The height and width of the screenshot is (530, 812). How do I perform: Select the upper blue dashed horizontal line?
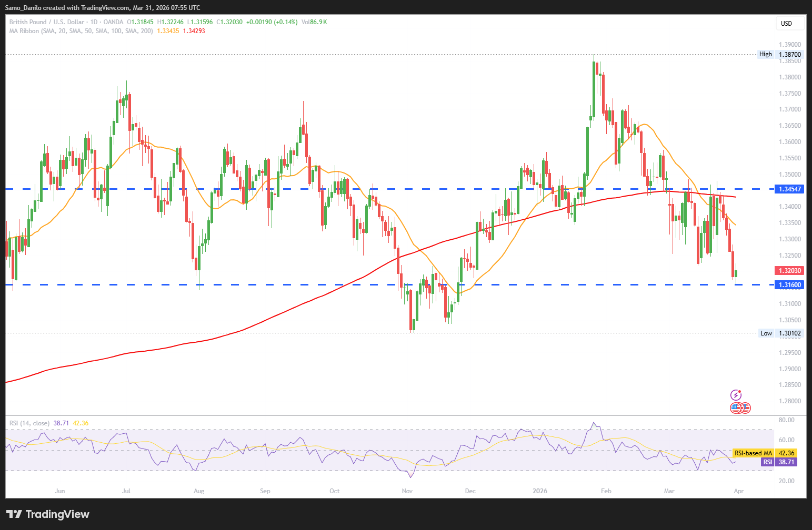tap(421, 189)
